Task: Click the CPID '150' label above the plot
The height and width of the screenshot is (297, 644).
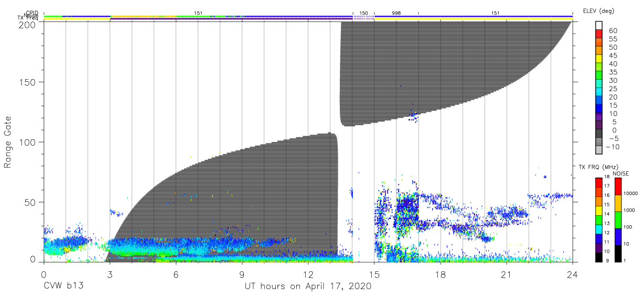Action: pos(363,12)
